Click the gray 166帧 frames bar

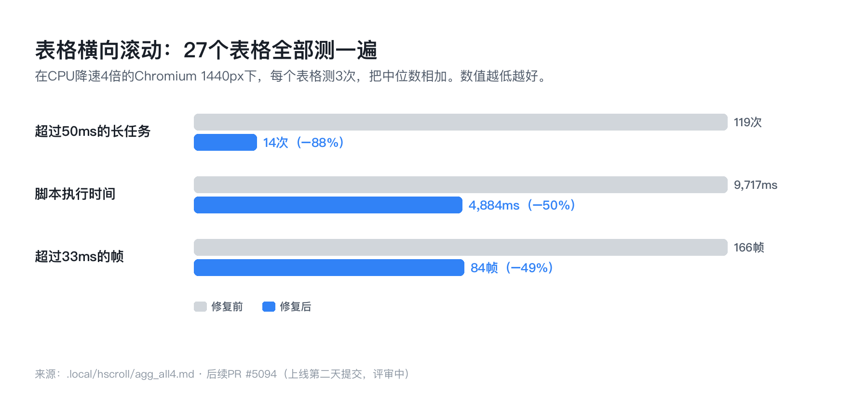pyautogui.click(x=461, y=248)
